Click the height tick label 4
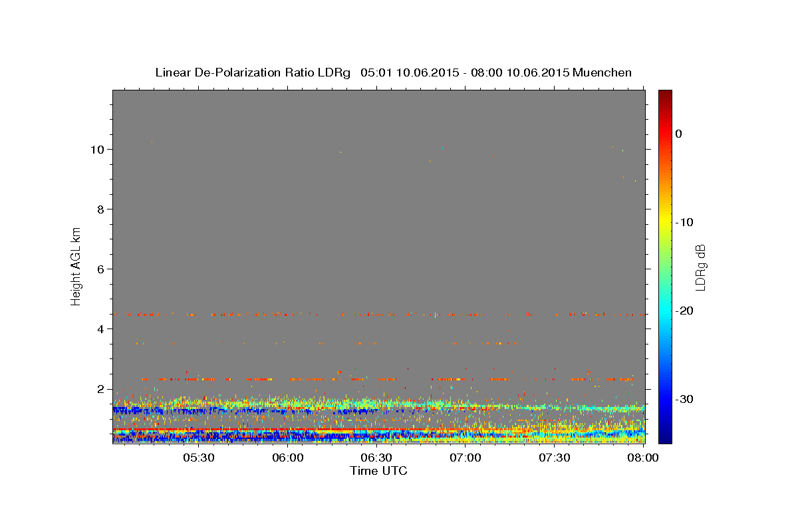The width and height of the screenshot is (798, 532). [x=101, y=329]
